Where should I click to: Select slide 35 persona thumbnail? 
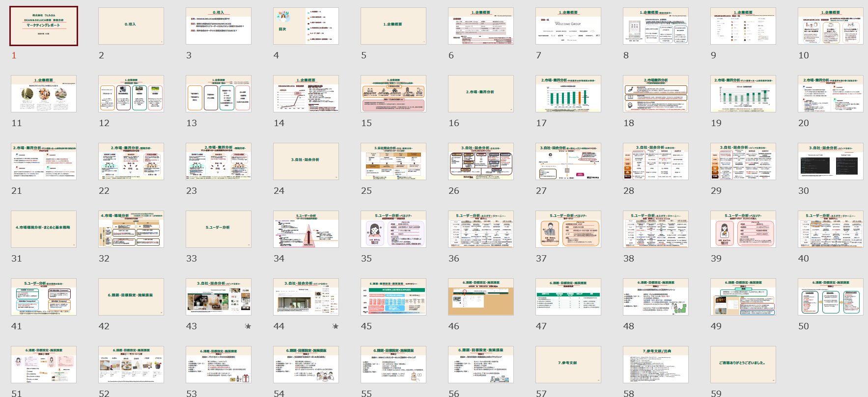(393, 229)
